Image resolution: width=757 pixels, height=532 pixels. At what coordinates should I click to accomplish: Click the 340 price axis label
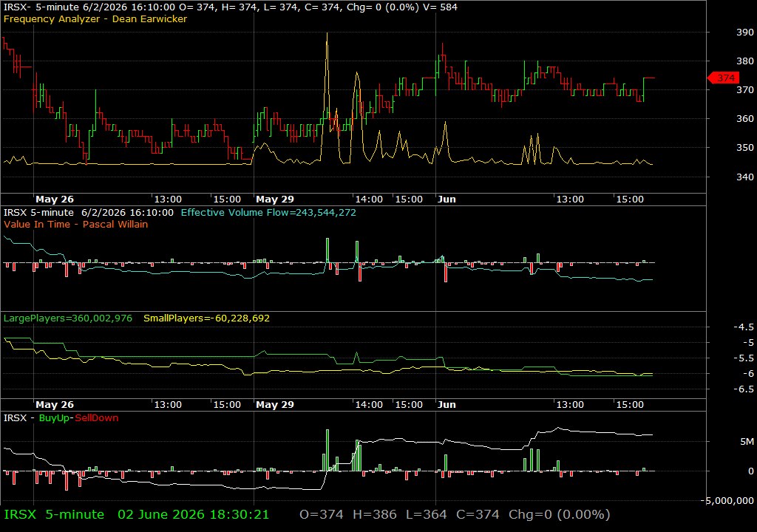click(745, 177)
